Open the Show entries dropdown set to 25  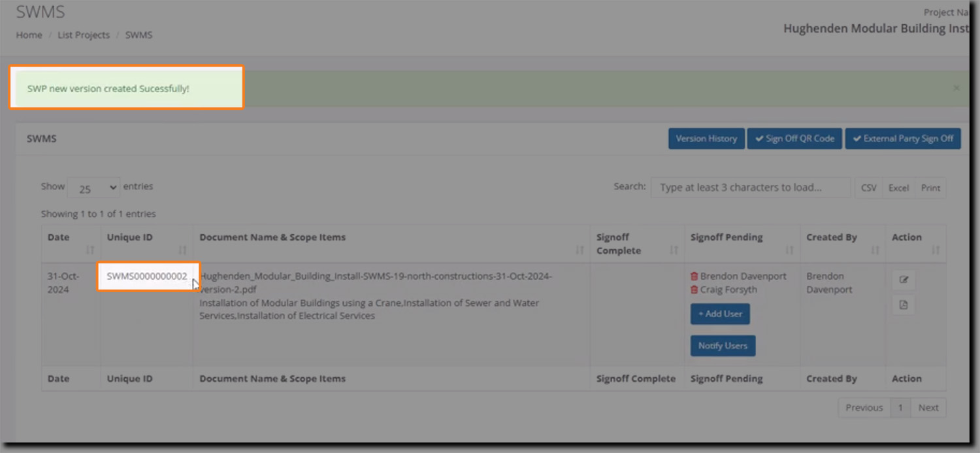(94, 188)
